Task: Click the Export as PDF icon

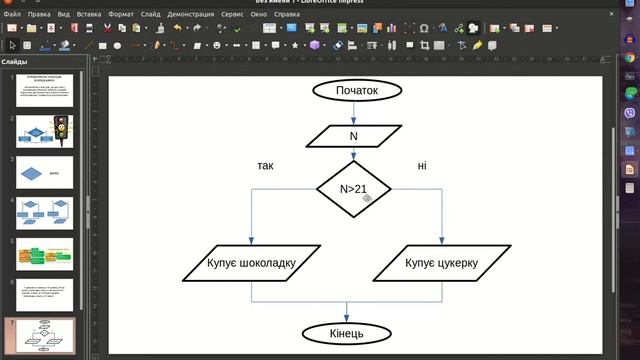Action: (74, 28)
